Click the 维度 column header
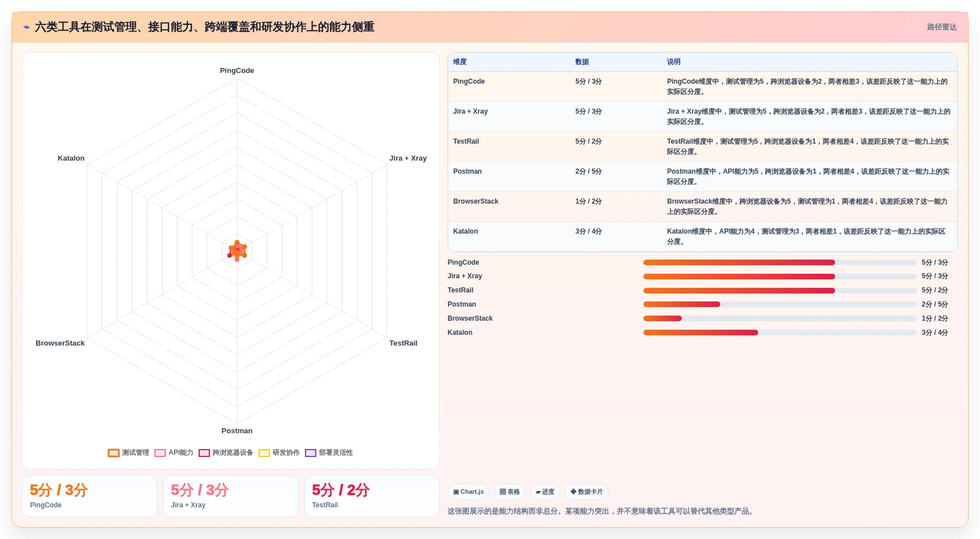980x539 pixels. (x=460, y=62)
